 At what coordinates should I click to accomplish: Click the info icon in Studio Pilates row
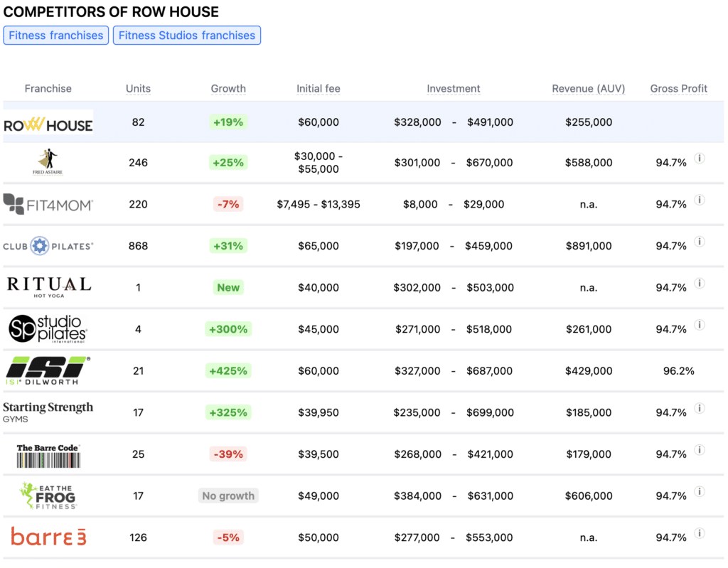pos(700,325)
